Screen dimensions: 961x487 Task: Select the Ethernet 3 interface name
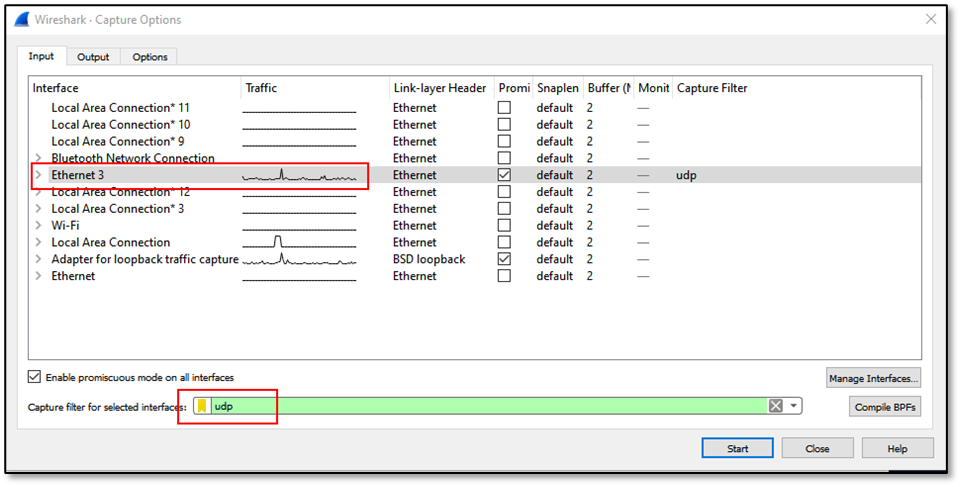[78, 175]
